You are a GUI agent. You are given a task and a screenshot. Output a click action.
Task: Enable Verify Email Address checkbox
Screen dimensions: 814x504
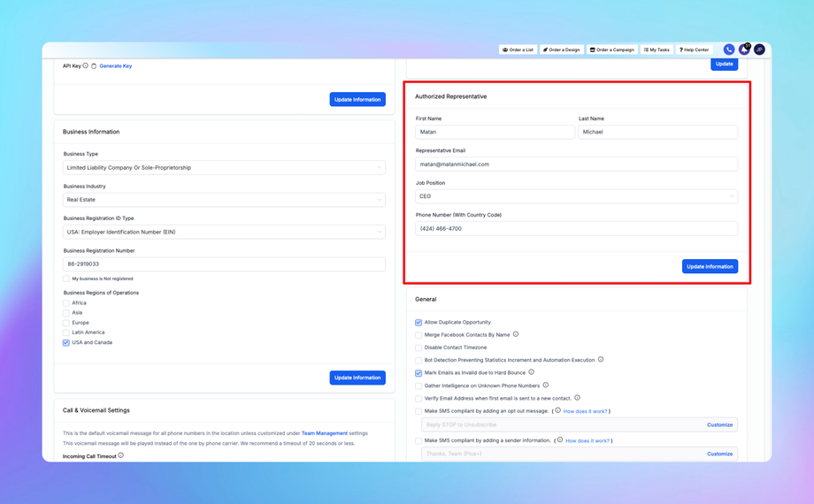coord(419,399)
